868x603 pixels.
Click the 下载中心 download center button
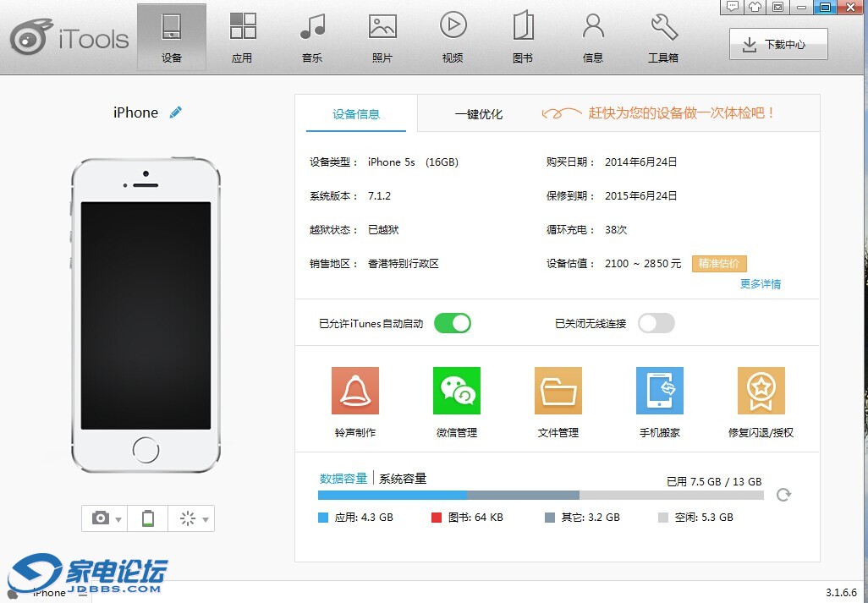[778, 45]
